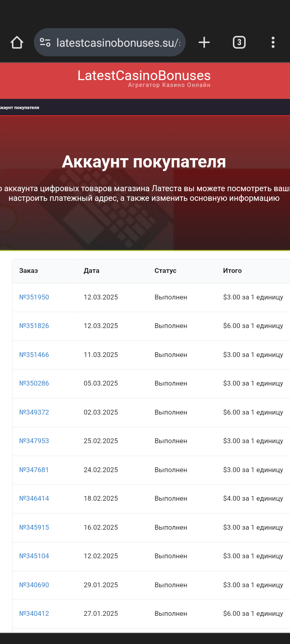
Task: Select the Аккаунт покупателя menu item
Action: pos(19,108)
